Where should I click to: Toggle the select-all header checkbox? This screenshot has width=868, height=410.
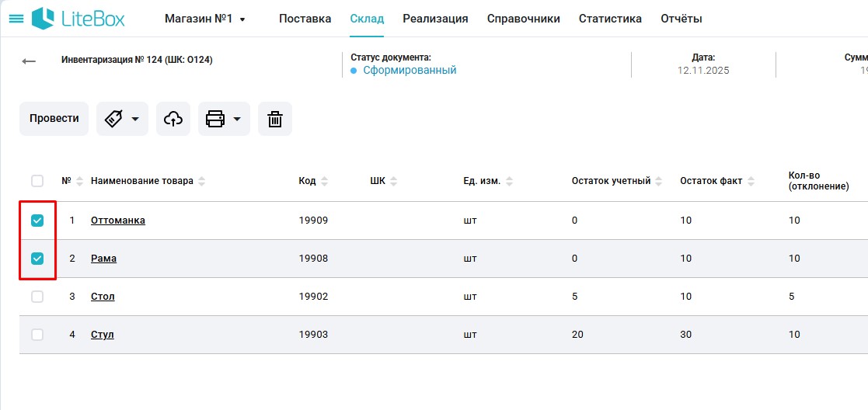click(37, 181)
